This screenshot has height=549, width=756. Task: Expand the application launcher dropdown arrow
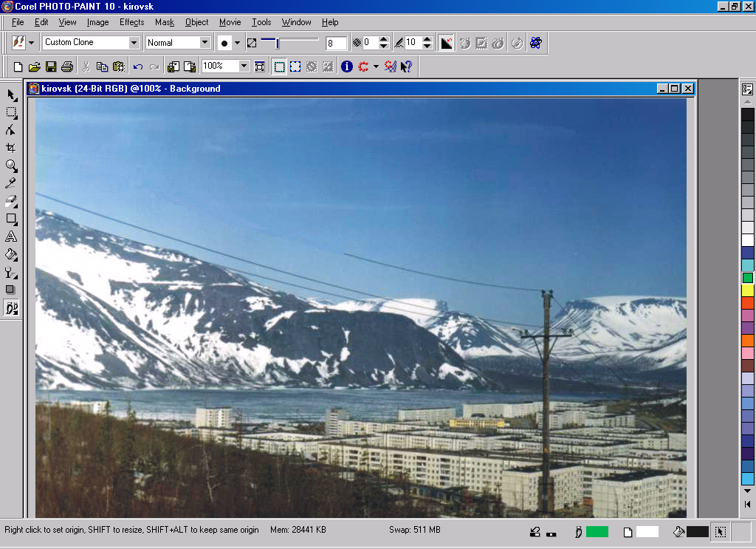376,67
